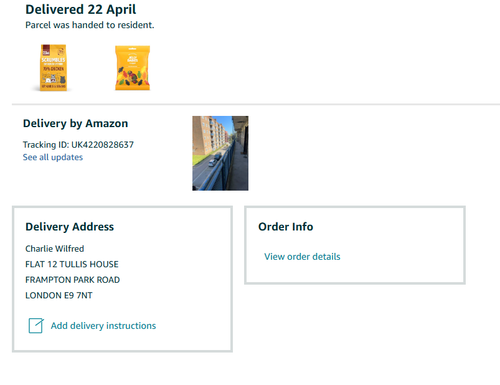Click the Delivered 22 April heading
The width and height of the screenshot is (500, 385).
(81, 9)
